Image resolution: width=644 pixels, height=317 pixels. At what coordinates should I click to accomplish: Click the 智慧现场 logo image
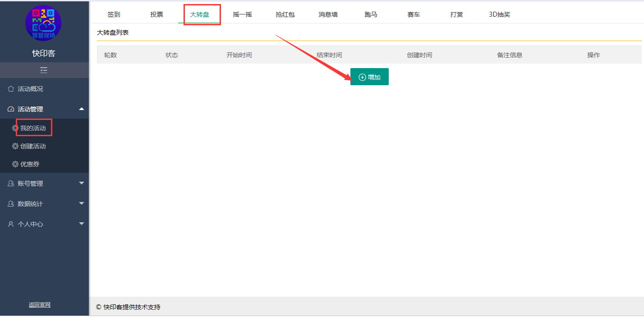point(43,23)
